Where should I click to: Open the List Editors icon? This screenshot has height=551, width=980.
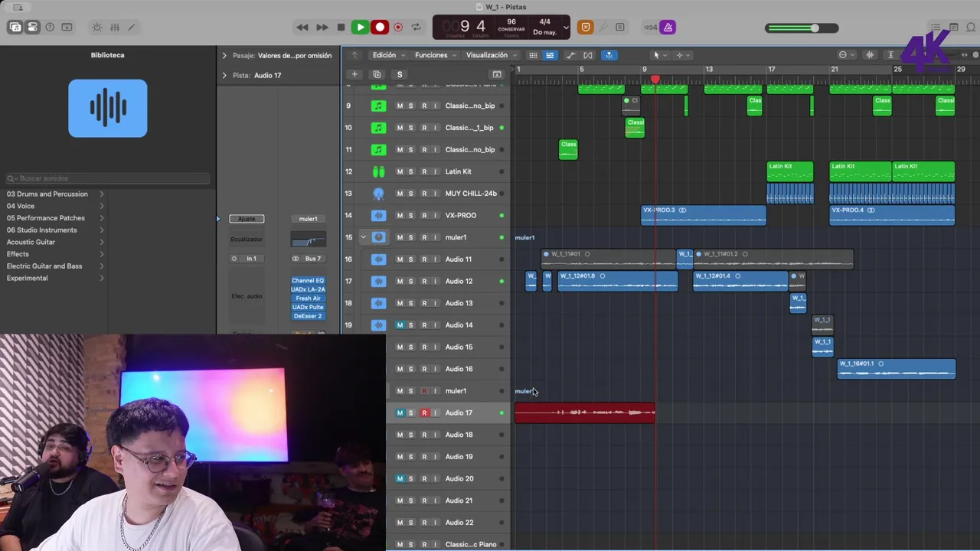(936, 27)
